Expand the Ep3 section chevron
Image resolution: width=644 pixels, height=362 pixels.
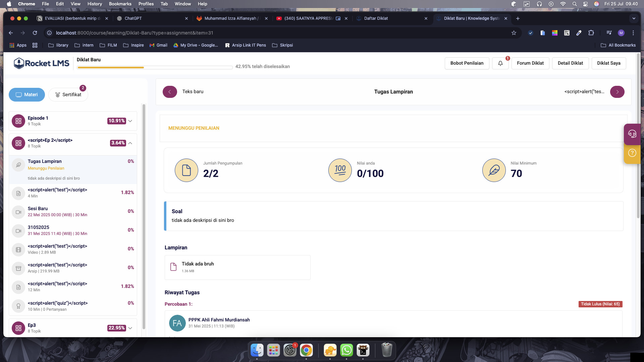(x=130, y=328)
